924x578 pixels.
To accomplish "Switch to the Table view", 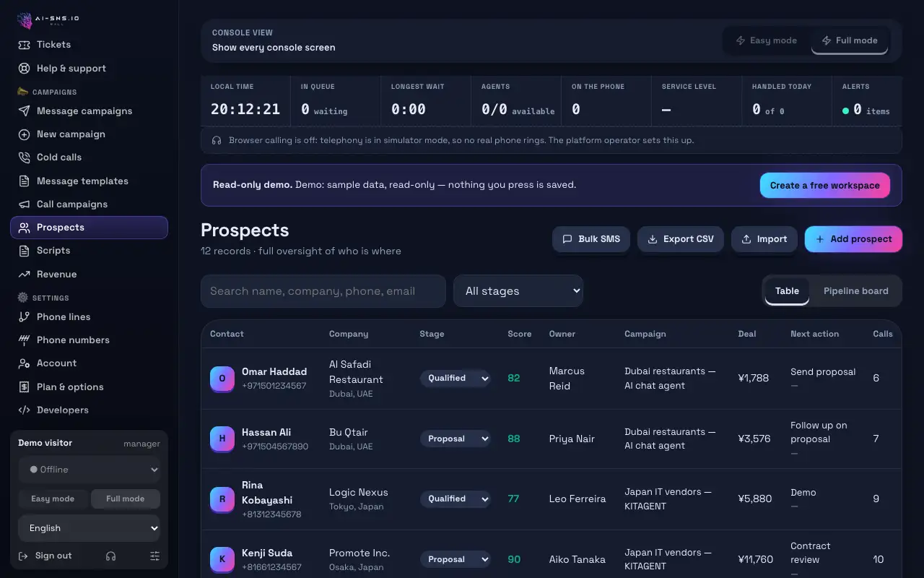I will (x=787, y=291).
